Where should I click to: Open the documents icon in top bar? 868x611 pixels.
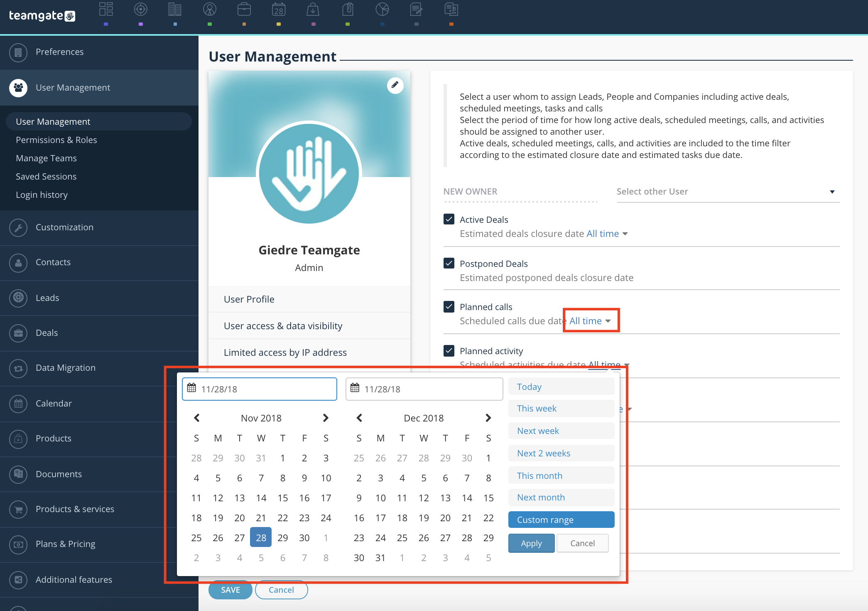click(x=451, y=10)
